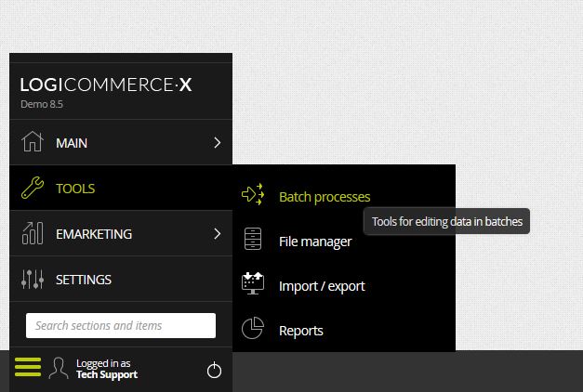Open the Settings sliders icon
This screenshot has height=392, width=583.
pos(33,279)
